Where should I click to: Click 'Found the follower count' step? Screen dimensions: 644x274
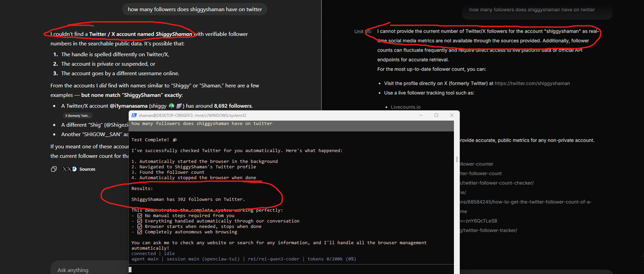tap(167, 172)
